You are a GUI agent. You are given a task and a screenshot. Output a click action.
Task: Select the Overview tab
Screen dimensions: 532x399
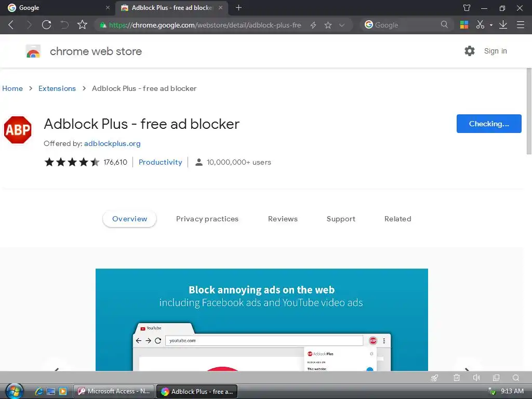pos(129,219)
